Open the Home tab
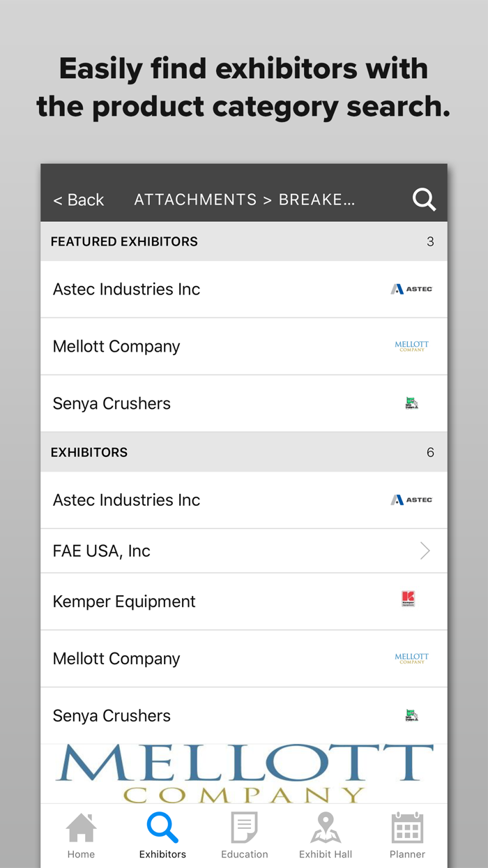 81,835
